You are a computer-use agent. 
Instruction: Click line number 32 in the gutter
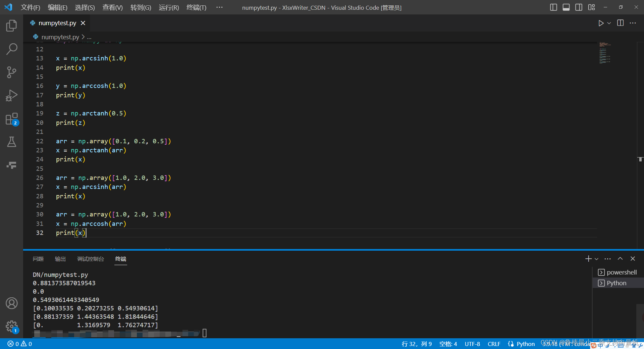click(x=40, y=233)
